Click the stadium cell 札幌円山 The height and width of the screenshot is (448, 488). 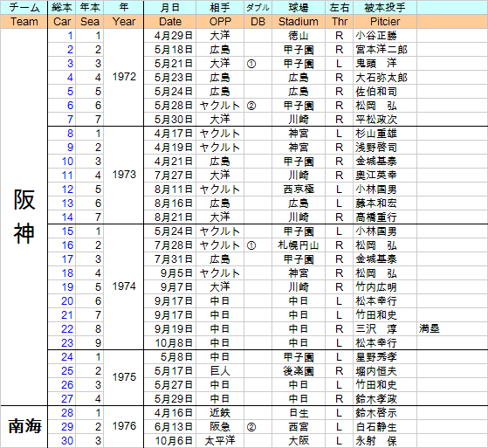click(x=299, y=245)
